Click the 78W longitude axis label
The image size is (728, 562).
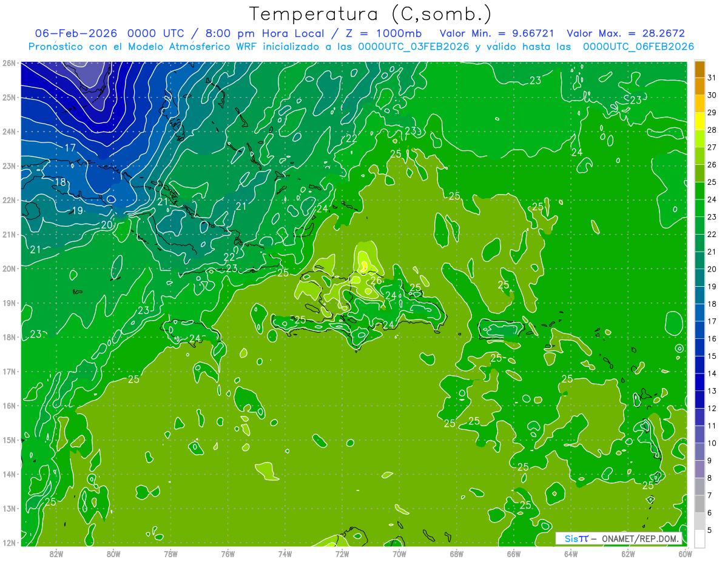point(170,554)
